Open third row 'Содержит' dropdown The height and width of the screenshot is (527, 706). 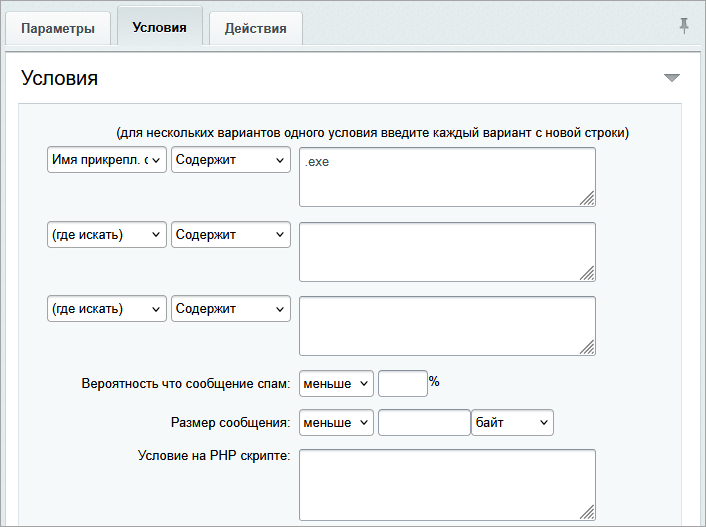[x=231, y=309]
